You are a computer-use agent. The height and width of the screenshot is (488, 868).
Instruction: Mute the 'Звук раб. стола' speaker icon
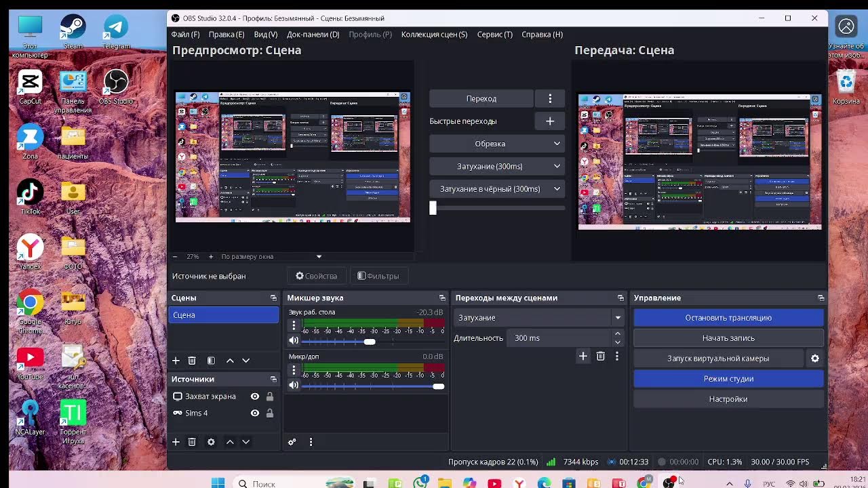click(x=294, y=341)
